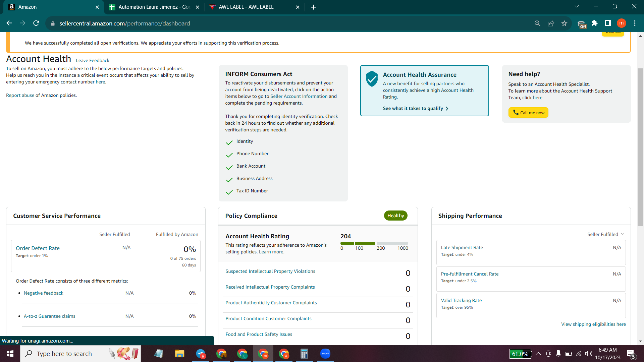Open a new browser tab
This screenshot has height=362, width=644.
[x=314, y=7]
